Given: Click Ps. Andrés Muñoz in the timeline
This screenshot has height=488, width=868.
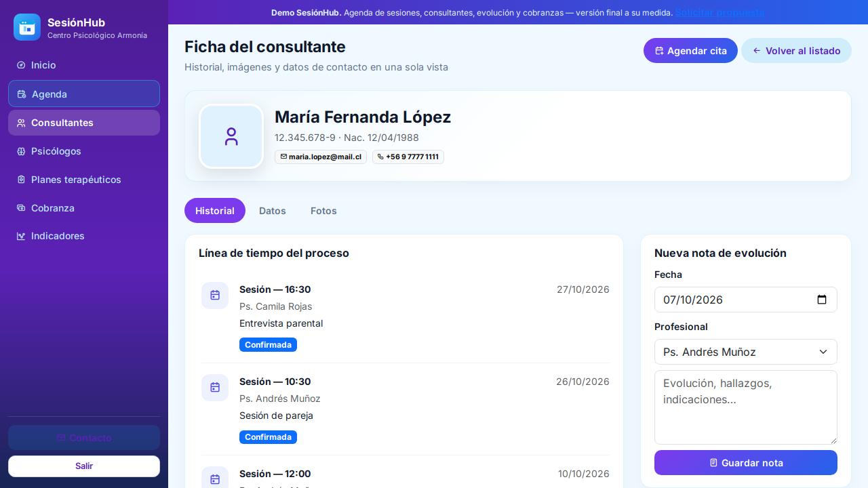Looking at the screenshot, I should (280, 399).
